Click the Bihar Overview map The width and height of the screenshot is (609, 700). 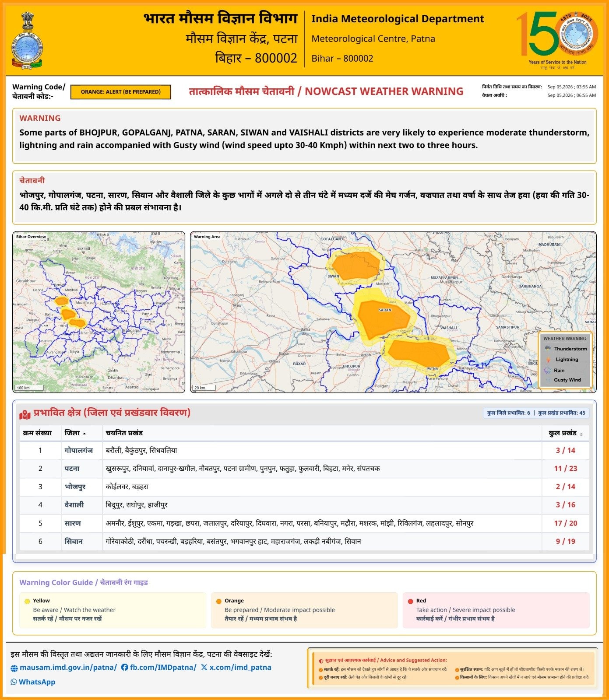[x=99, y=312]
